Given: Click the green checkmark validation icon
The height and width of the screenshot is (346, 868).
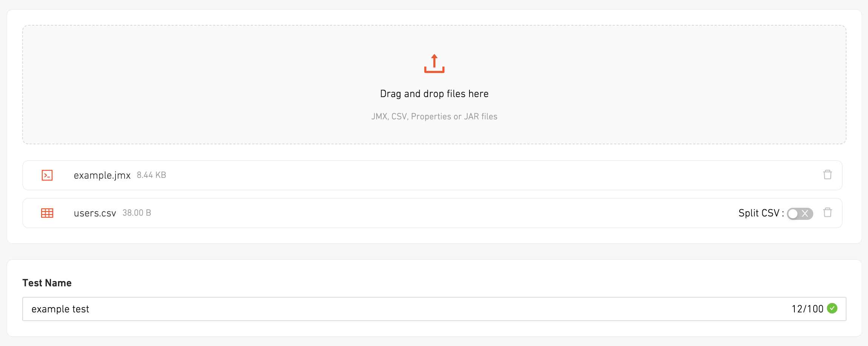Looking at the screenshot, I should tap(832, 309).
